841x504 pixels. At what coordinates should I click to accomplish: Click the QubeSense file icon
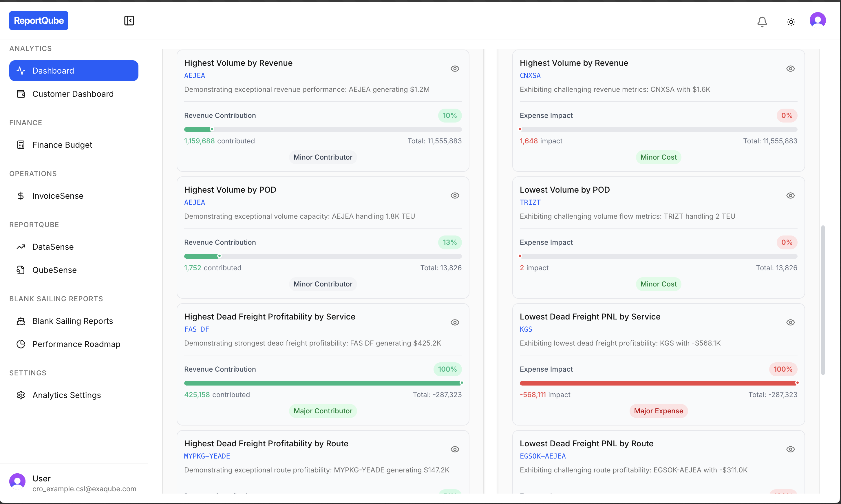point(21,270)
